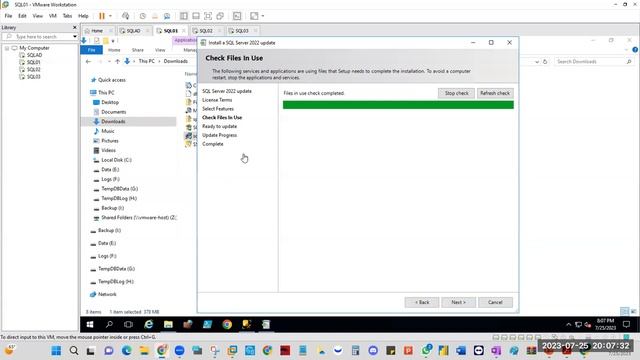Screen dimensions: 640x360
Task: Open the VMware View menu
Action: [x=38, y=16]
